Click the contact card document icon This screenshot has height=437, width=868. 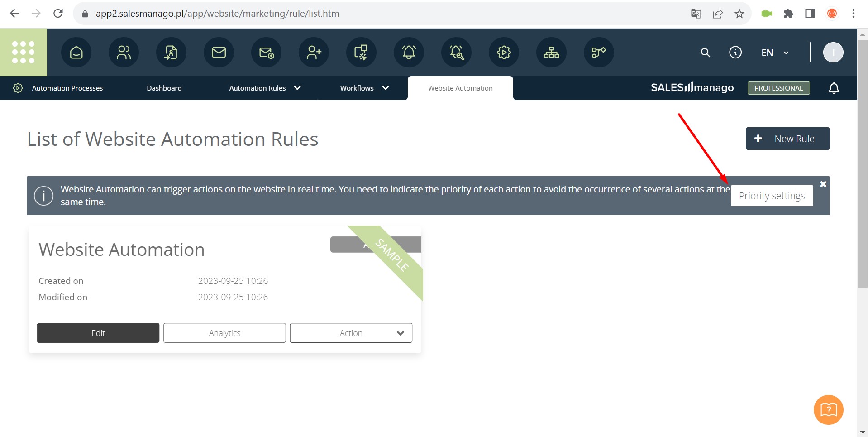(171, 53)
